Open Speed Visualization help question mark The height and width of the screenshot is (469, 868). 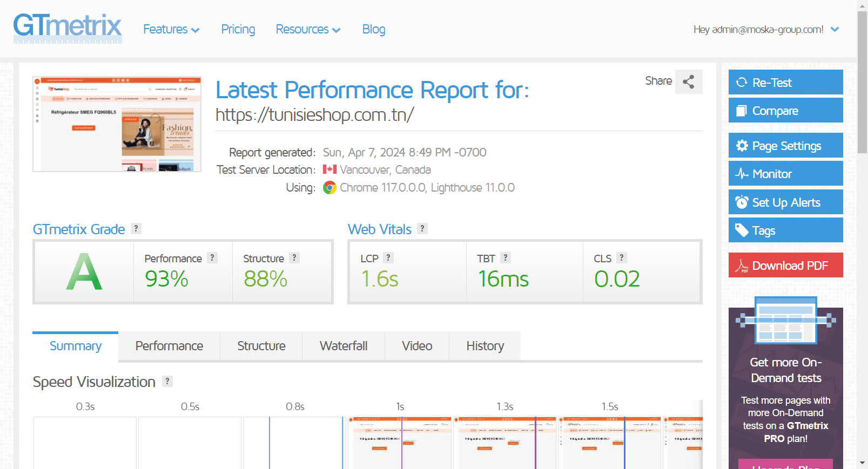tap(167, 381)
